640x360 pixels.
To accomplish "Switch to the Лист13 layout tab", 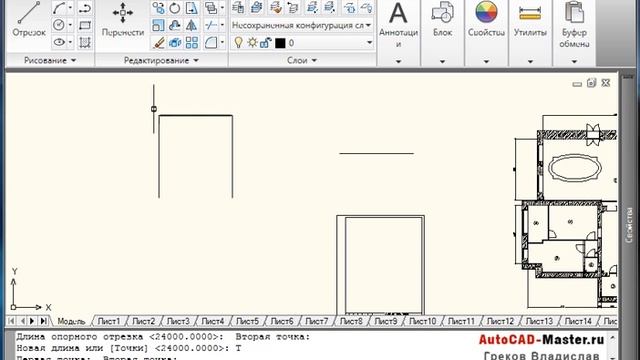I will point(539,322).
